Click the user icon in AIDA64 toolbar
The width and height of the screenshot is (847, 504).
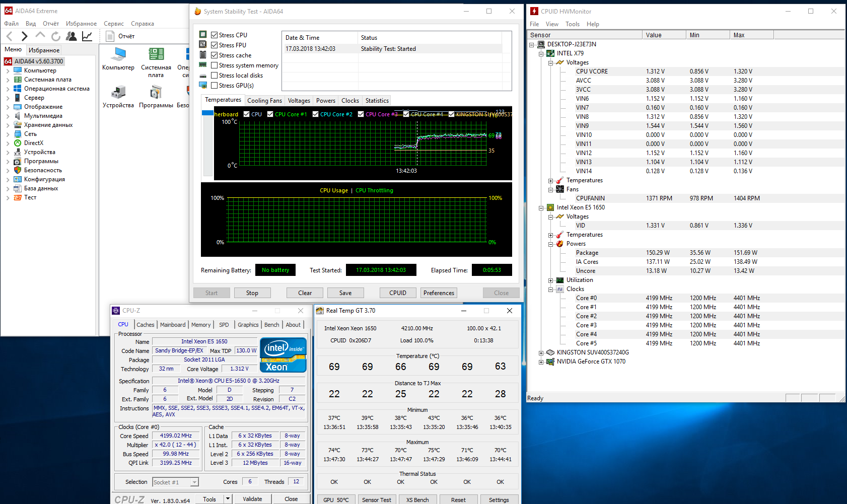[x=72, y=36]
